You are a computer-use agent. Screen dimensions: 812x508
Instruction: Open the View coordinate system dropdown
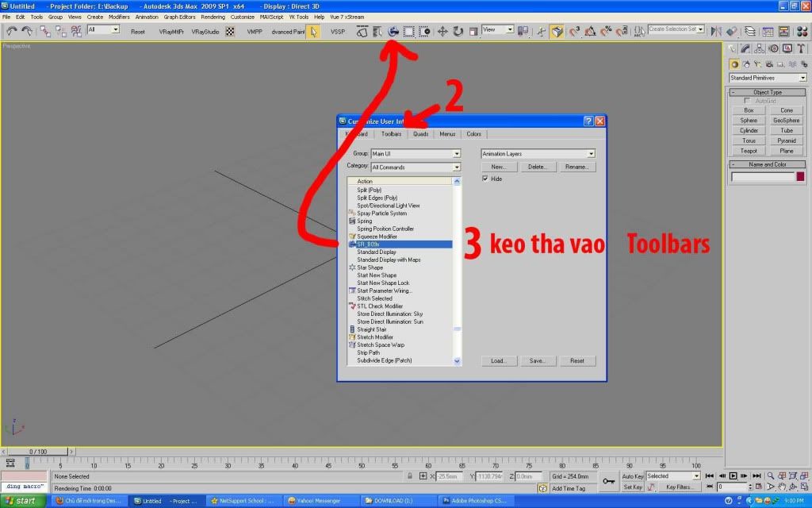498,29
